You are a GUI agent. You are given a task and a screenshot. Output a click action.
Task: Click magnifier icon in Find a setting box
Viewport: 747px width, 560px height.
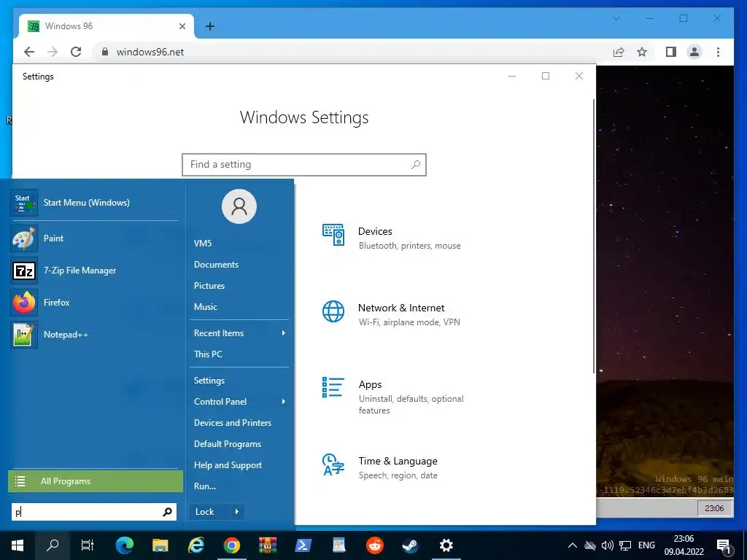pos(415,164)
